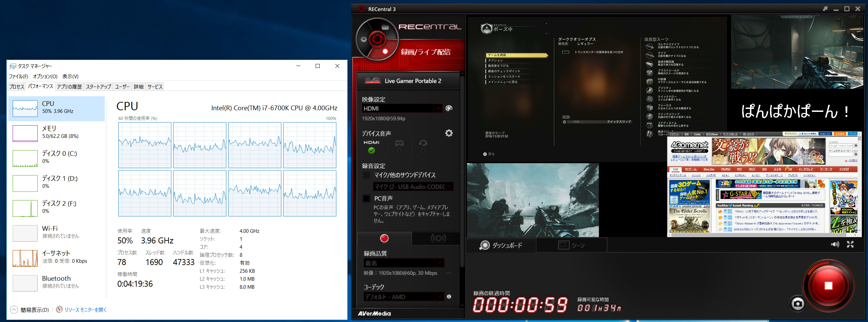868x322 pixels.
Task: Toggle the HDMI device audio checkmark
Action: (x=371, y=151)
